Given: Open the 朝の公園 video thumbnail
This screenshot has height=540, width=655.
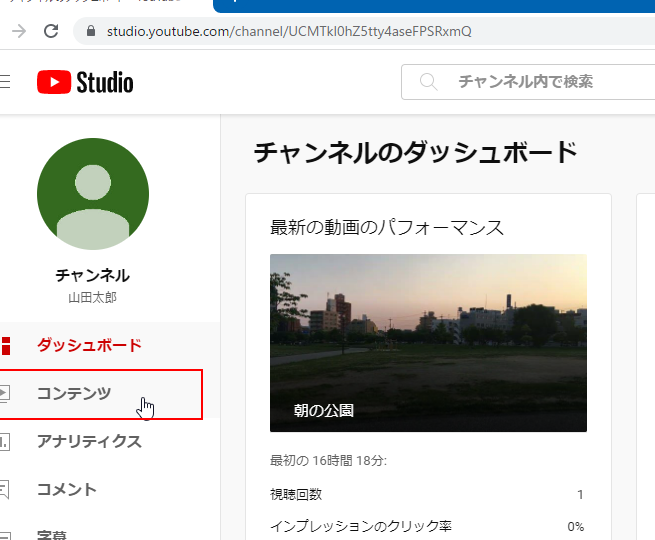Looking at the screenshot, I should pos(428,343).
